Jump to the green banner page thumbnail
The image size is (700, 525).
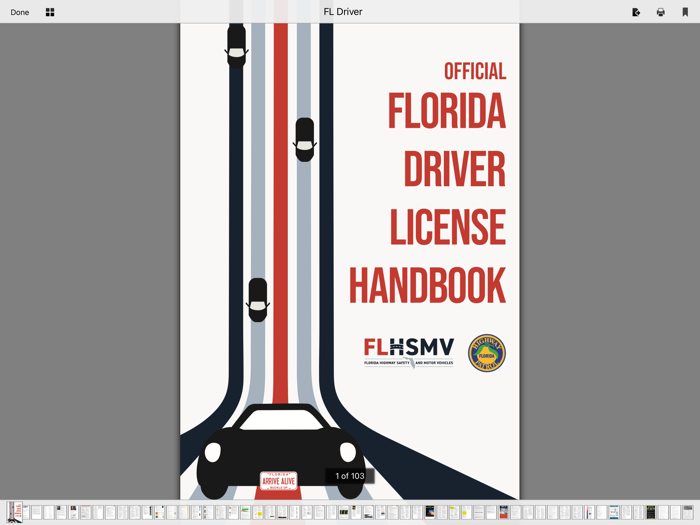pyautogui.click(x=245, y=512)
